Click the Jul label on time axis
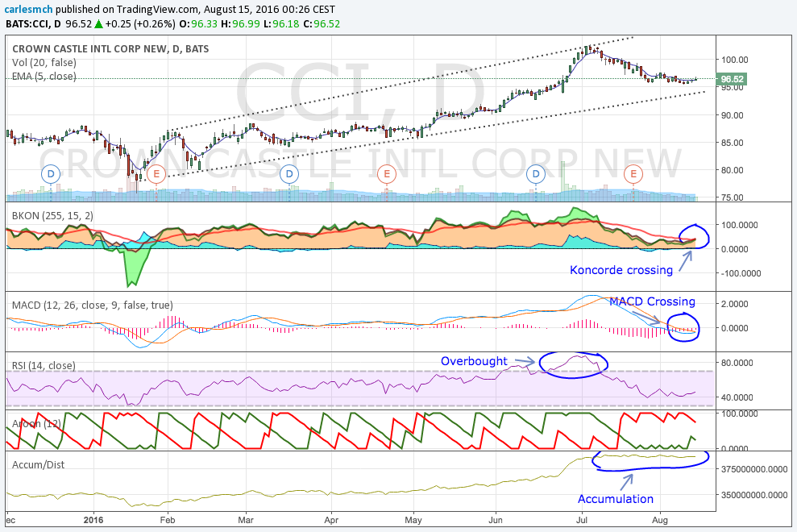The image size is (797, 532). (x=582, y=520)
